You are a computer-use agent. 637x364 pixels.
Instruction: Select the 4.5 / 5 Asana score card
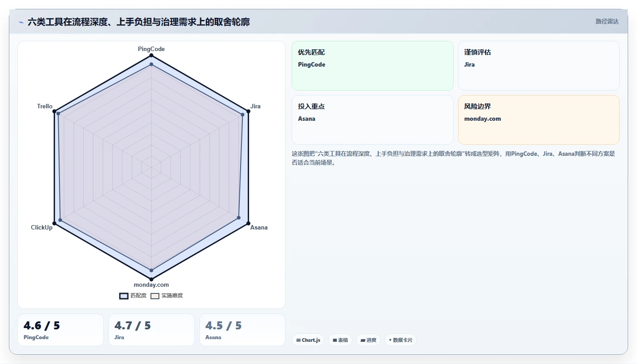pyautogui.click(x=242, y=330)
